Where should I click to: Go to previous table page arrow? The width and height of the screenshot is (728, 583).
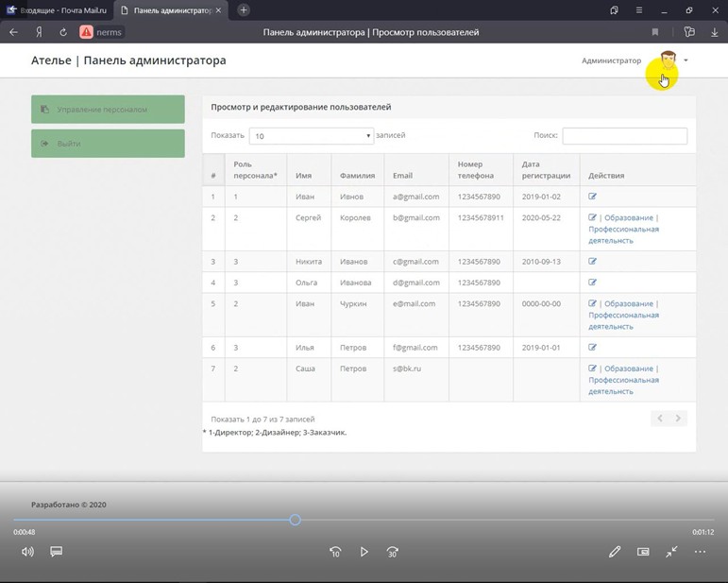(x=660, y=418)
